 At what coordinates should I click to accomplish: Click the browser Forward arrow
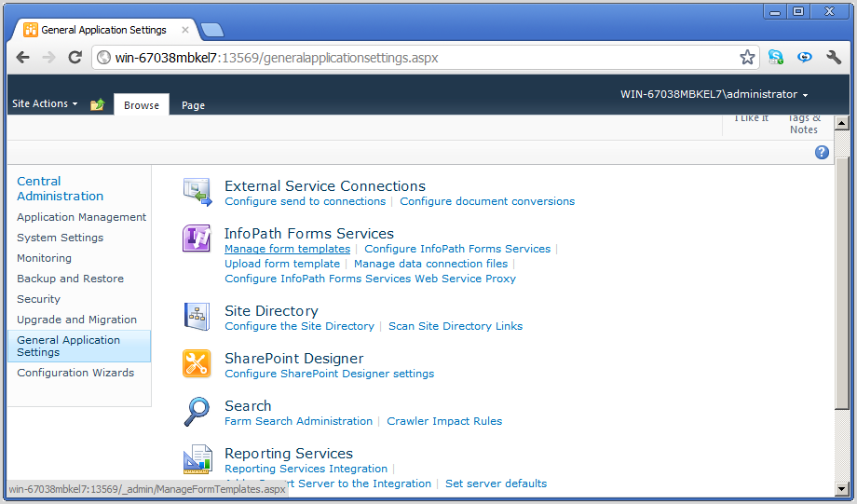[49, 58]
